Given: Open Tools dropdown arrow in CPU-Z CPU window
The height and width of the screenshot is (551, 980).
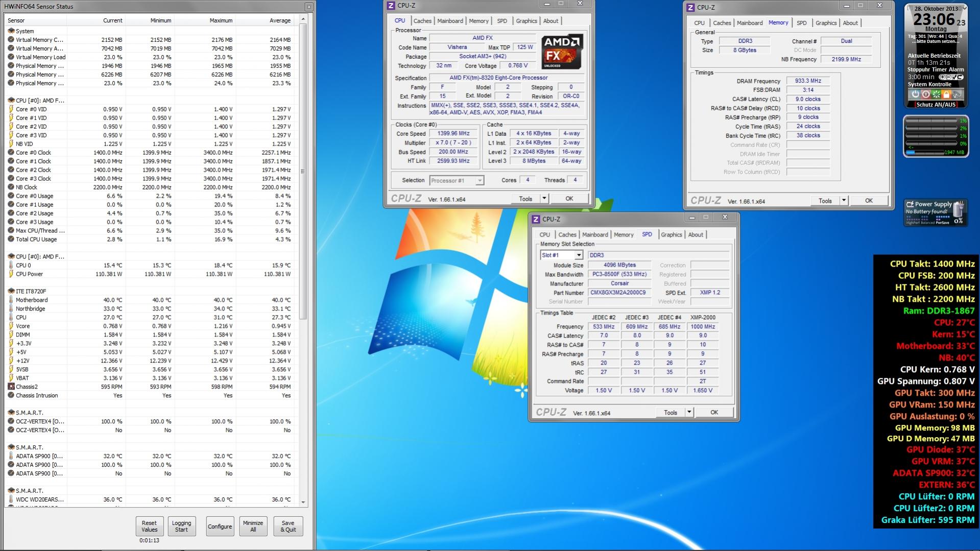Looking at the screenshot, I should coord(544,199).
